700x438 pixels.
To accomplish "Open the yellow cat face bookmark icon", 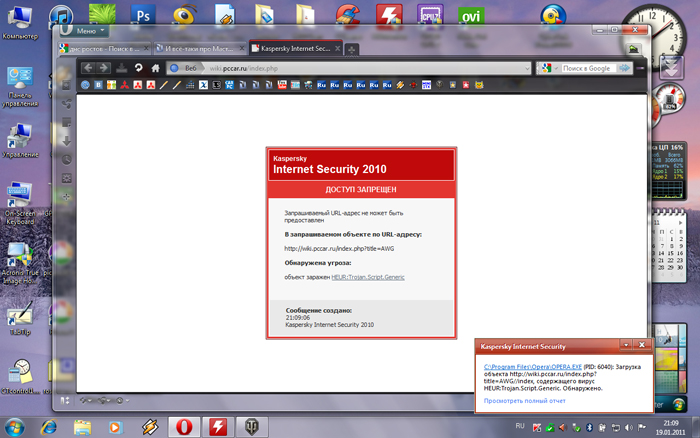I will point(479,85).
